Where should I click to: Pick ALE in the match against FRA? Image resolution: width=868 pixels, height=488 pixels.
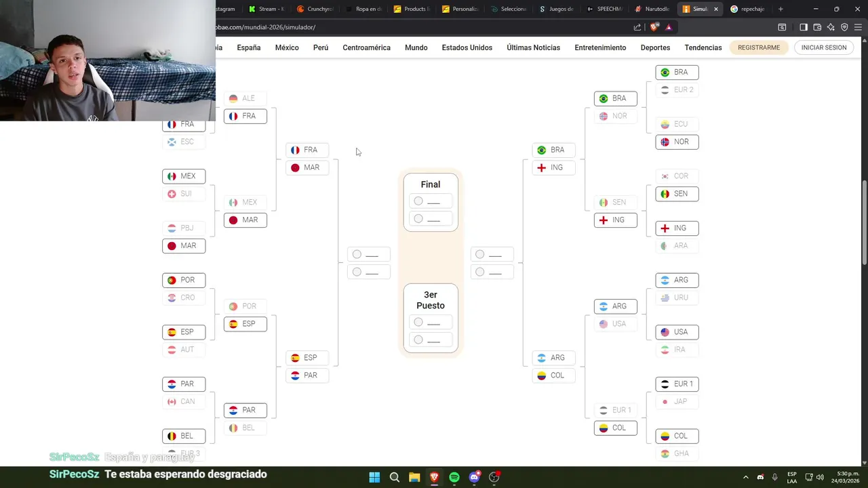245,98
